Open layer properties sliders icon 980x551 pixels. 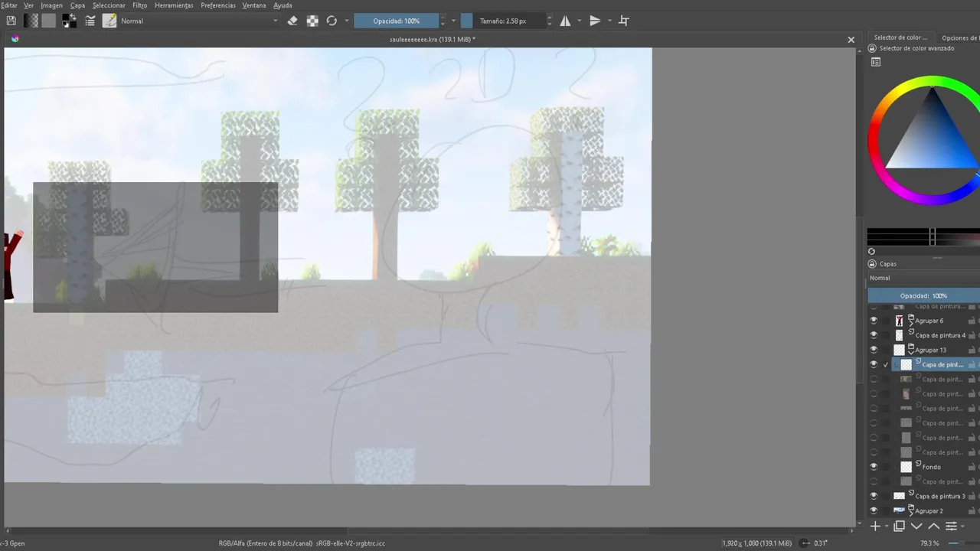point(951,527)
